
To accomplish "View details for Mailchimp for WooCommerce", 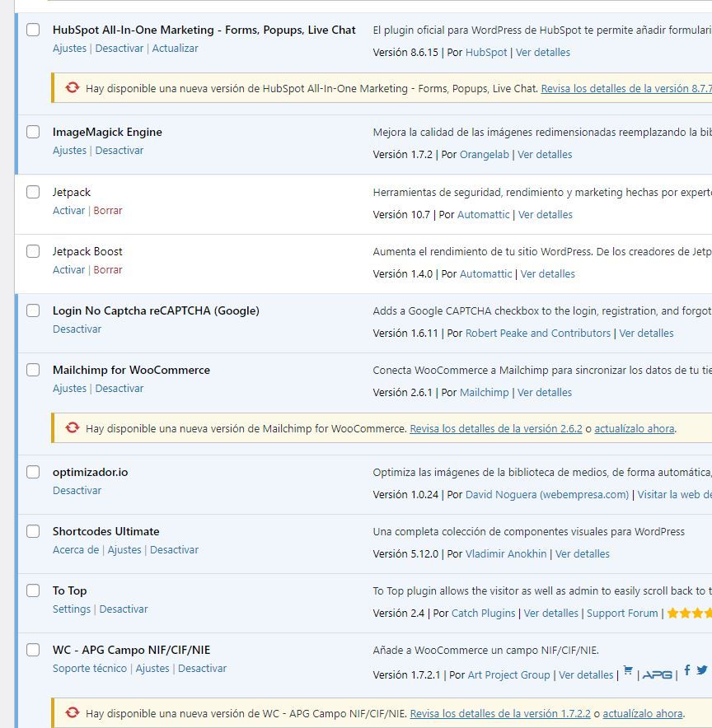I will [545, 392].
